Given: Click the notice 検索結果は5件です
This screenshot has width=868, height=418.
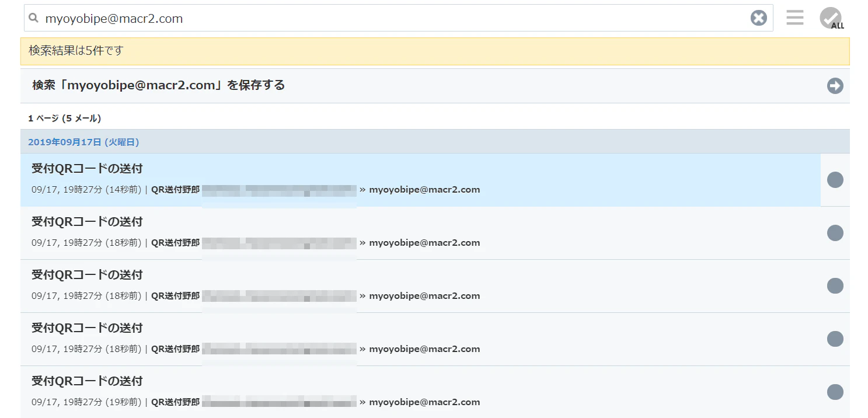Looking at the screenshot, I should (x=435, y=51).
